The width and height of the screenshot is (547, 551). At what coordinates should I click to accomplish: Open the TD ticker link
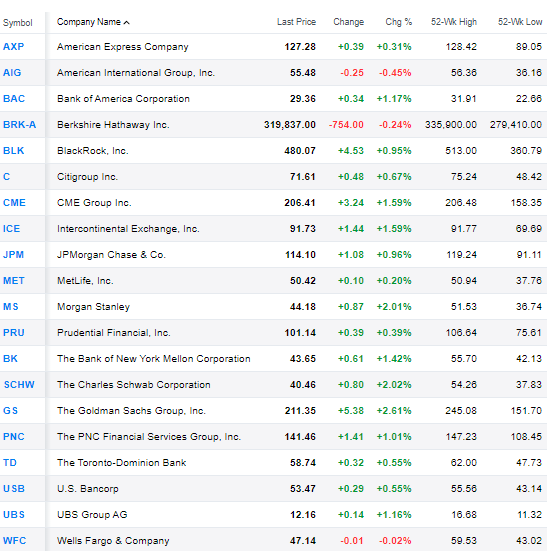10,462
